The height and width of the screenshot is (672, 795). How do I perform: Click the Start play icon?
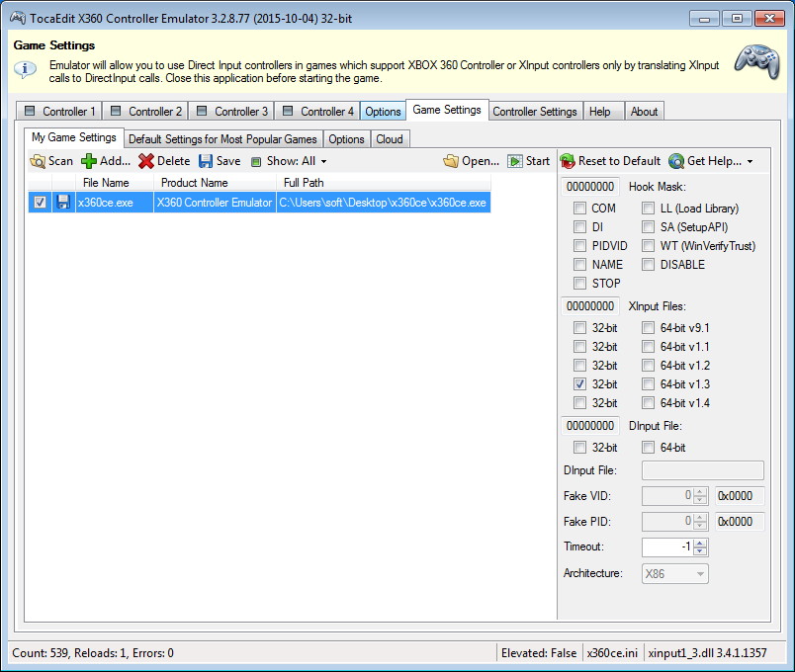(514, 161)
